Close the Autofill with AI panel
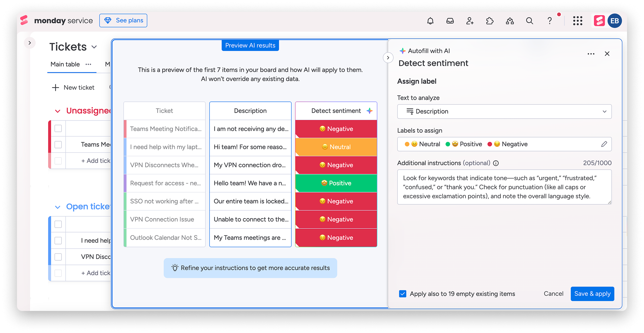 pyautogui.click(x=607, y=54)
